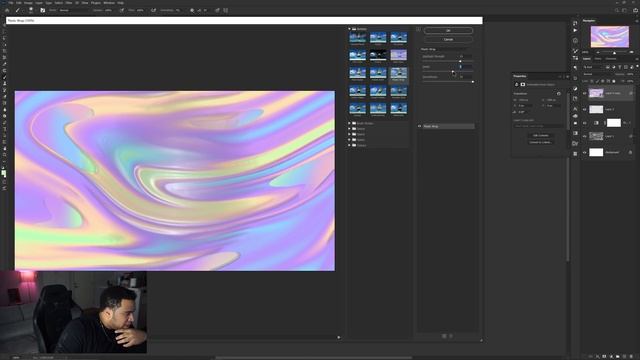Open smoothing options gear icon
The height and width of the screenshot is (360, 640).
pyautogui.click(x=192, y=10)
